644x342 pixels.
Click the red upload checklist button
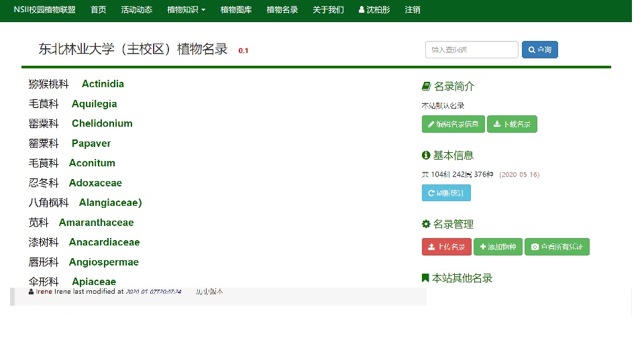446,247
